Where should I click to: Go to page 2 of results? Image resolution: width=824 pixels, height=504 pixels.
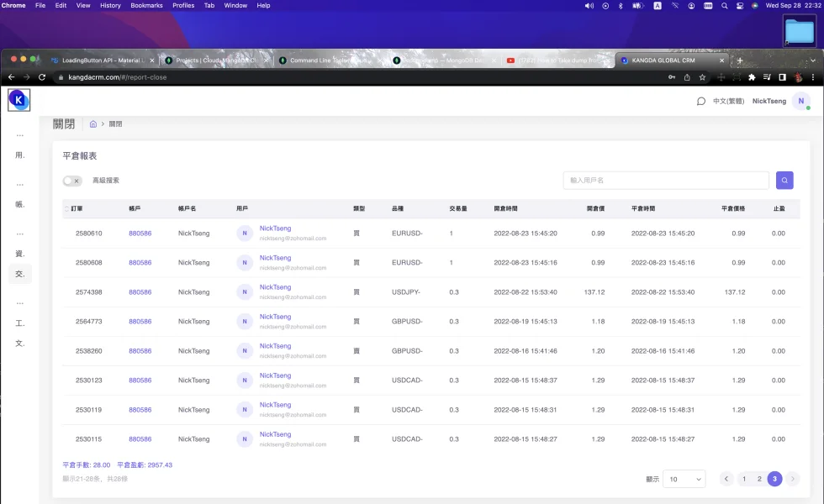tap(759, 479)
